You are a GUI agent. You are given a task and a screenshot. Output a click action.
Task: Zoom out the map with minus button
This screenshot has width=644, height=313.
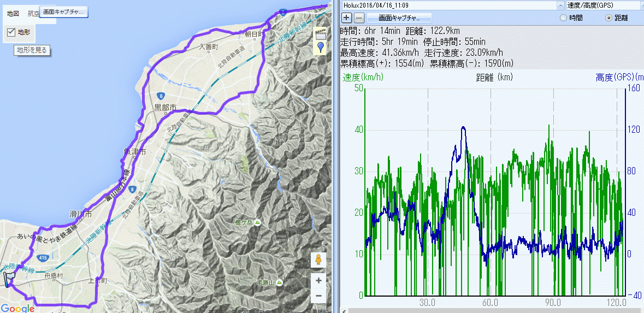[318, 296]
